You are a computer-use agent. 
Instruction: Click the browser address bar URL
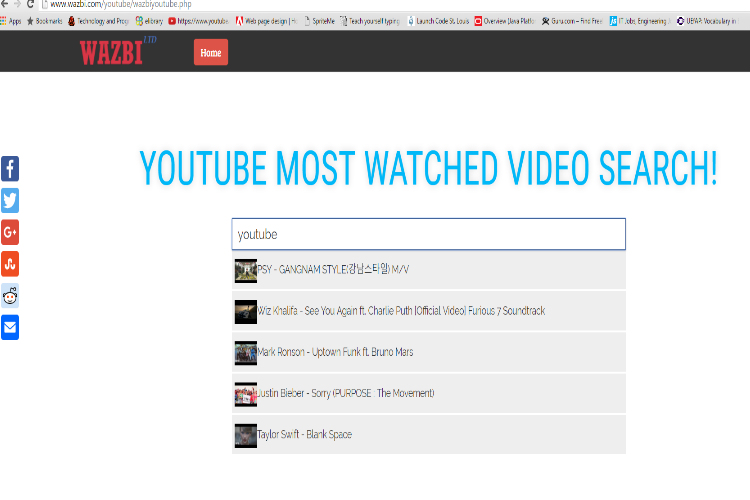tap(120, 5)
